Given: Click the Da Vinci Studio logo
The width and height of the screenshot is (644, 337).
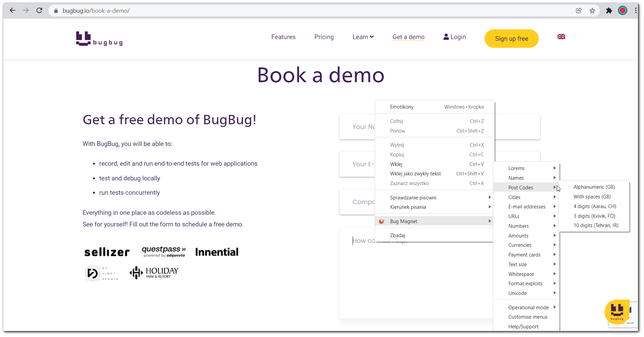Looking at the screenshot, I should [102, 273].
